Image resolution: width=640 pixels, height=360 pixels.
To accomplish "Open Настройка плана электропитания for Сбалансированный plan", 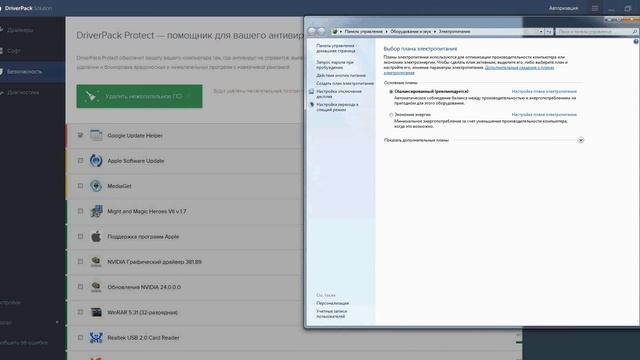I will [544, 91].
